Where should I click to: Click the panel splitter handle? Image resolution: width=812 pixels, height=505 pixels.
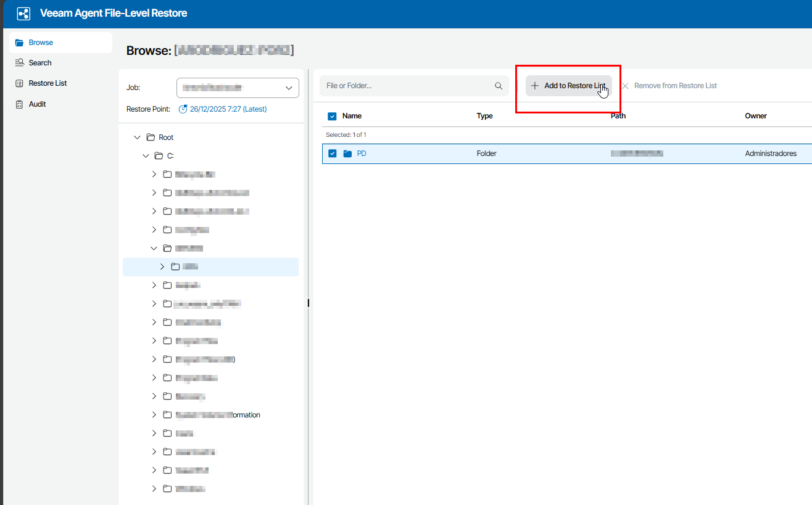click(x=308, y=303)
